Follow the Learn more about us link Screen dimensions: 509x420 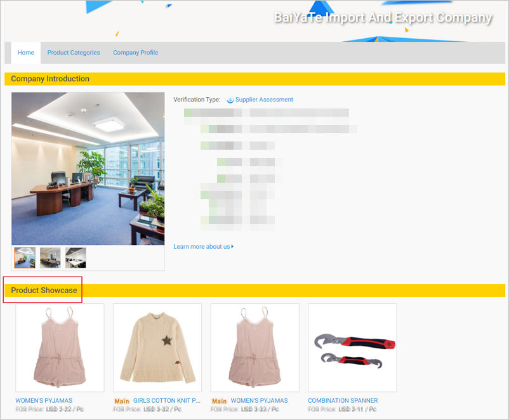pos(201,247)
